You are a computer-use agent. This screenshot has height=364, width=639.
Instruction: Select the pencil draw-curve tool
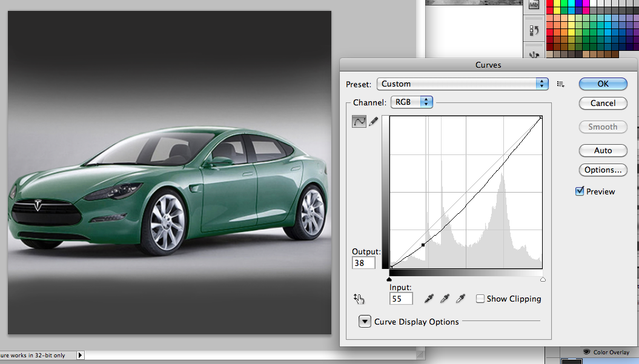pyautogui.click(x=373, y=122)
